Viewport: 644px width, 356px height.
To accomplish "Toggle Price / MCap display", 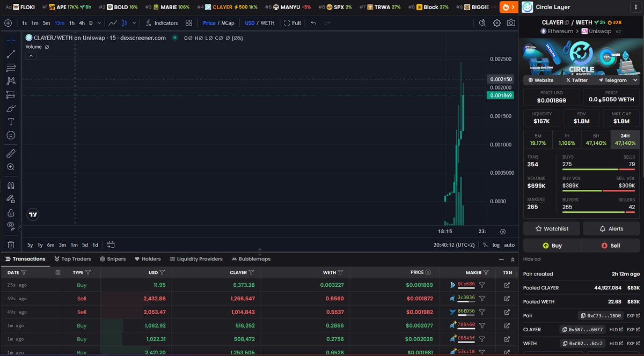I will pos(218,23).
